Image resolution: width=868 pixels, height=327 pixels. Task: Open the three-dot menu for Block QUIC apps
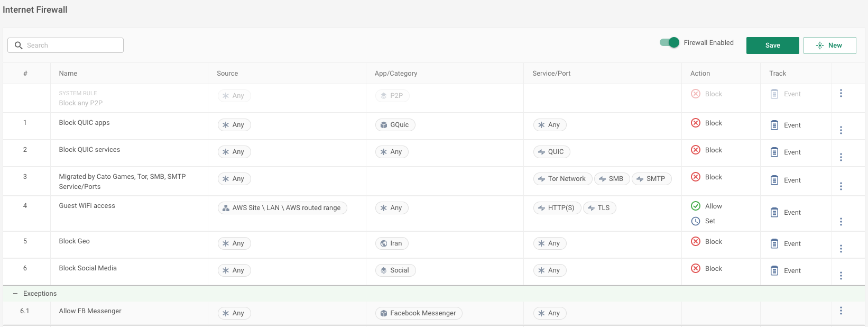pos(841,130)
